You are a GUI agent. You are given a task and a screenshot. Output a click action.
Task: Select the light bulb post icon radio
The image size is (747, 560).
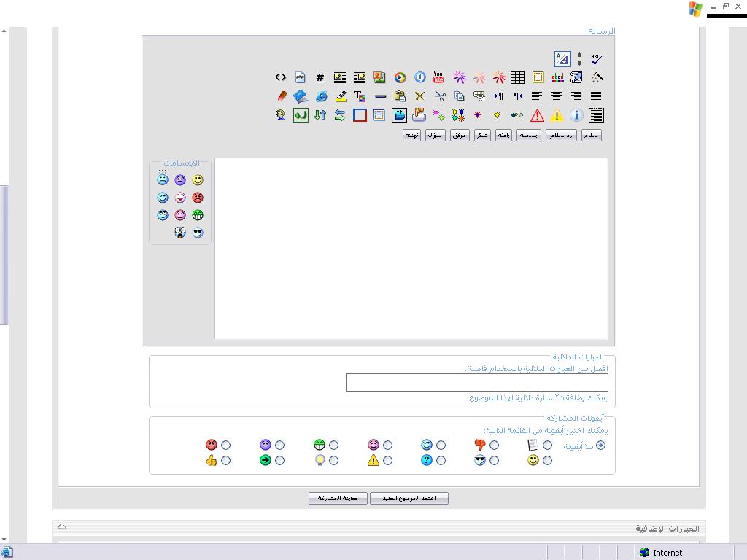333,460
